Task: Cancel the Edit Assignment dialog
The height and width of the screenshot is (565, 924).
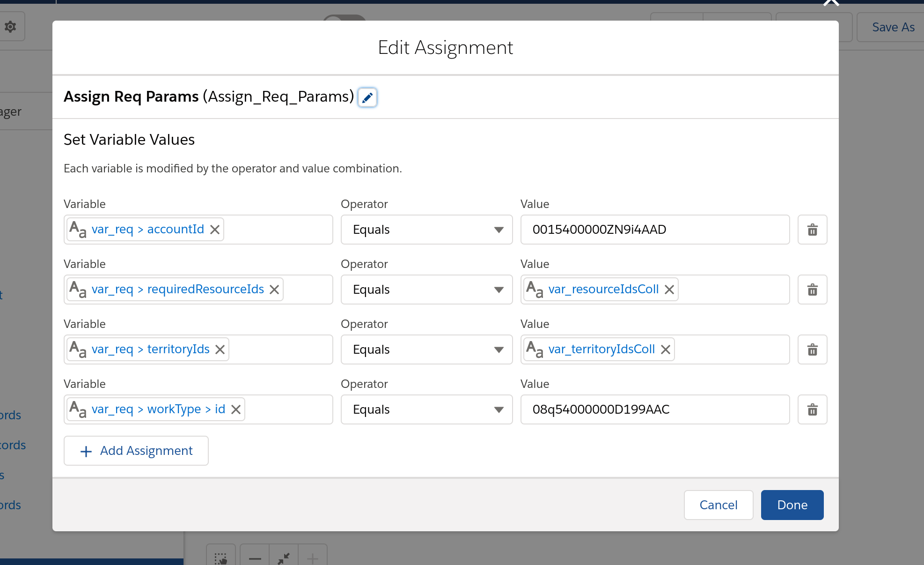Action: [x=718, y=505]
